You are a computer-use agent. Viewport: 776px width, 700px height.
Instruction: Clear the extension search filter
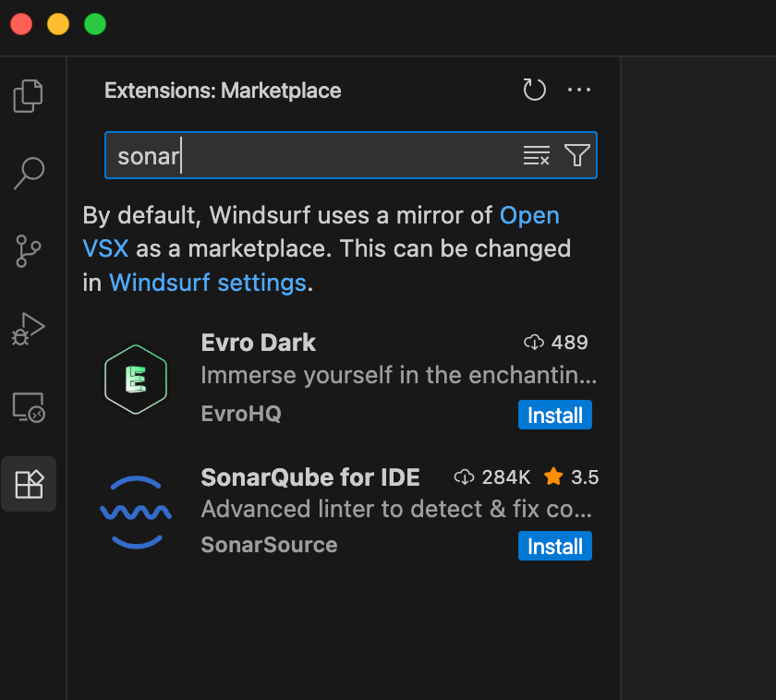[x=536, y=155]
